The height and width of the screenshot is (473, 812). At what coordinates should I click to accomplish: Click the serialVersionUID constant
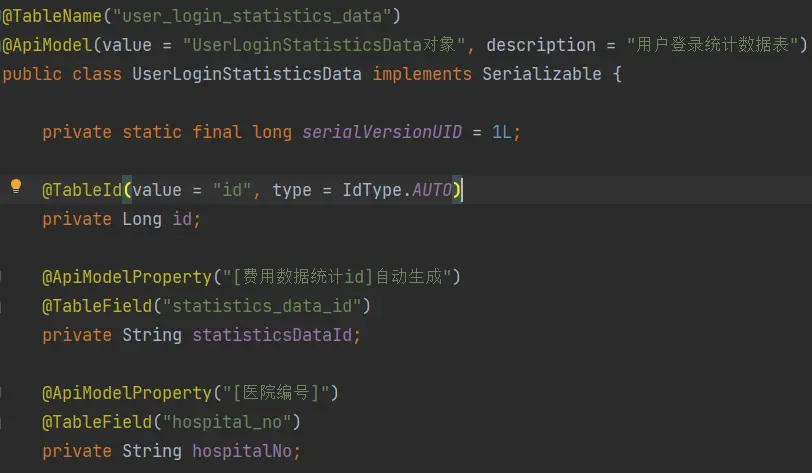381,132
